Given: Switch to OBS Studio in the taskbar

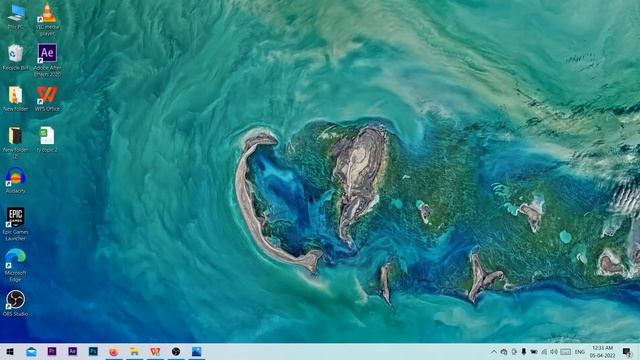Looking at the screenshot, I should click(176, 351).
